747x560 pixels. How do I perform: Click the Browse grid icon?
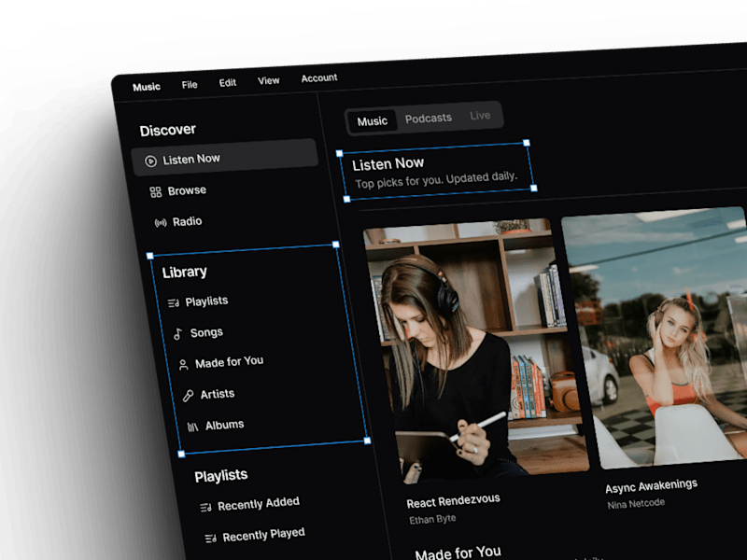(x=156, y=192)
